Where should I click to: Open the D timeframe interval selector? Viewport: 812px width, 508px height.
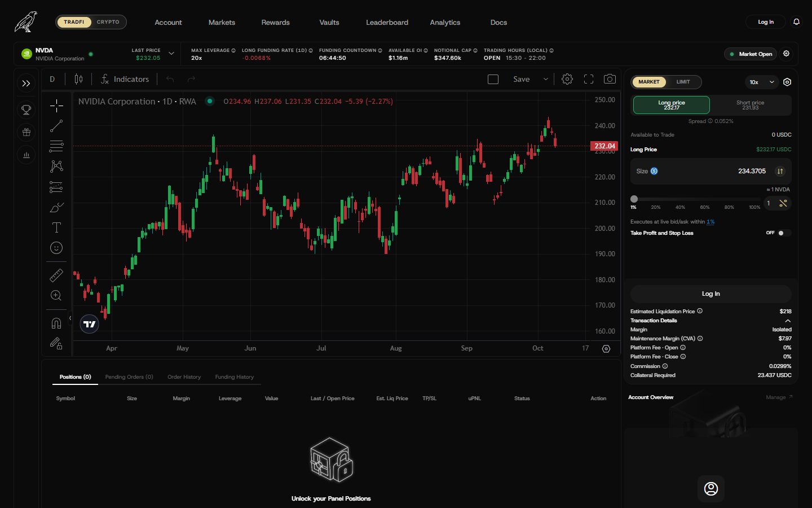(x=52, y=79)
